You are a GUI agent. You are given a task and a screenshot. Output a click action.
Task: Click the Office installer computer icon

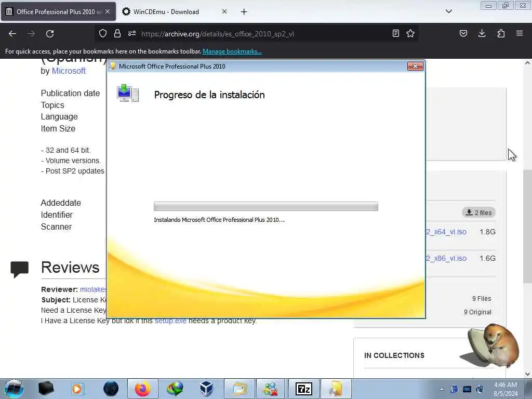click(128, 94)
